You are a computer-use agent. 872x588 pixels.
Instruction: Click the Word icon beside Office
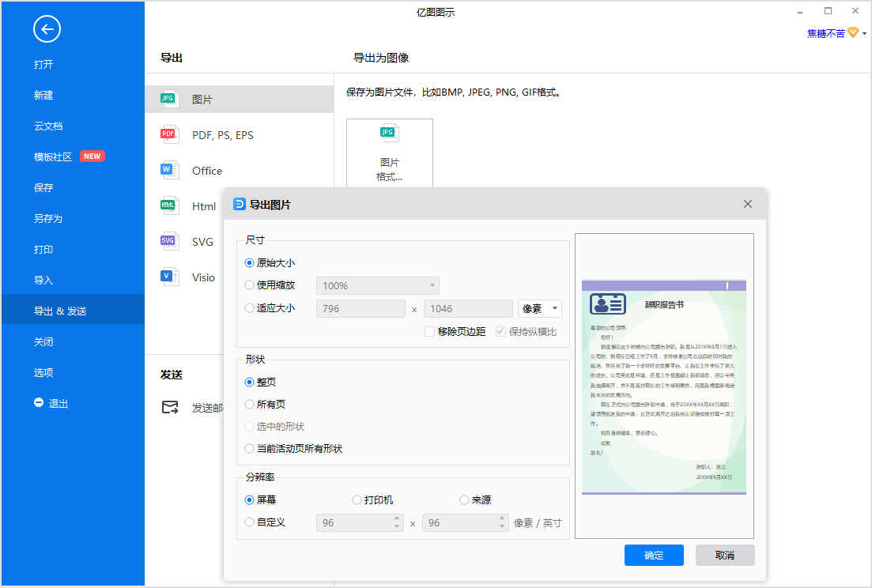(x=168, y=170)
